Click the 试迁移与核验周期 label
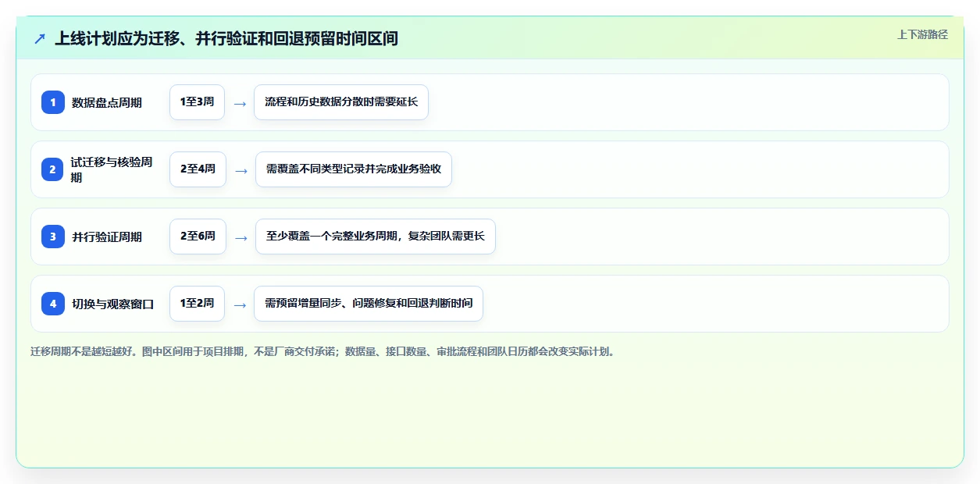This screenshot has width=980, height=484. pos(112,169)
